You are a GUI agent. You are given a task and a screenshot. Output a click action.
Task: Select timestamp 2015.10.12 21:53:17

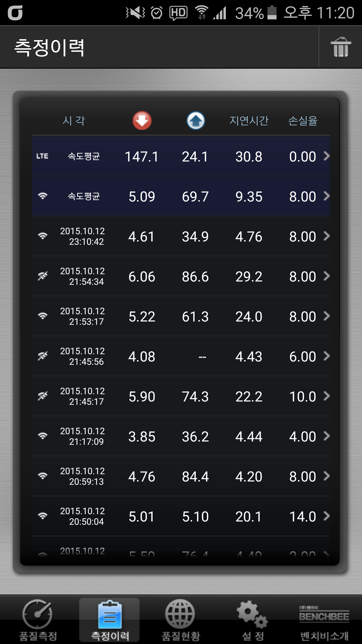pyautogui.click(x=82, y=316)
